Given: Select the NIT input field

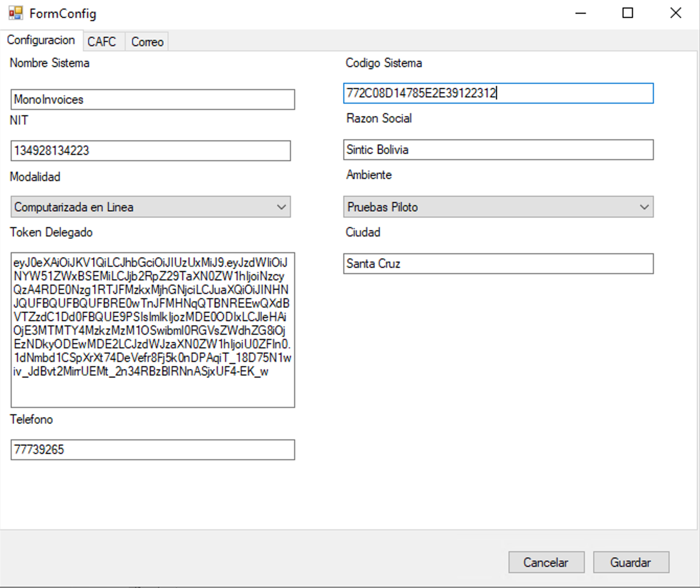Looking at the screenshot, I should [x=151, y=151].
